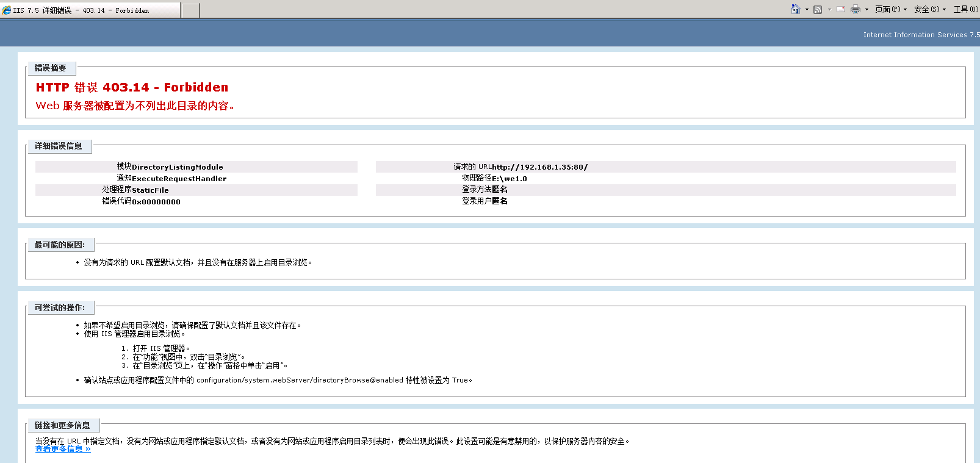Open a new blank tab
The image size is (980, 463).
(x=191, y=10)
